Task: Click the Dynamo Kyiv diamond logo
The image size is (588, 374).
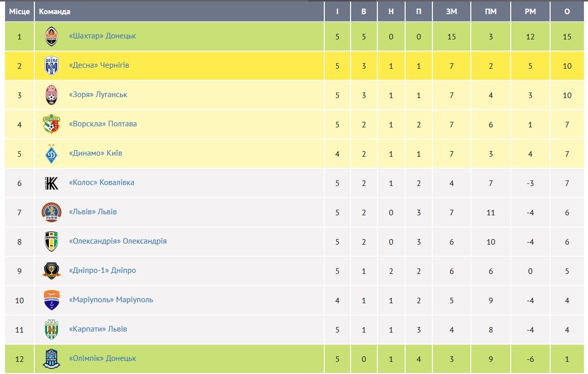Action: click(52, 154)
